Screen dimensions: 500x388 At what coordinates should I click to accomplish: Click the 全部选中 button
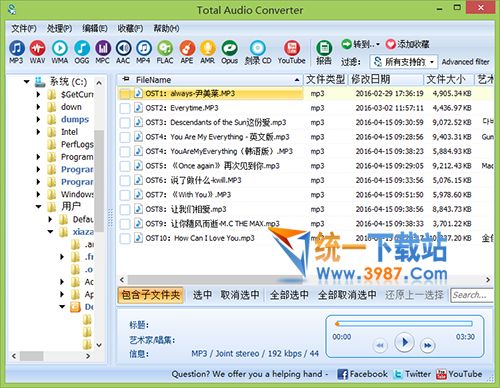click(x=289, y=295)
